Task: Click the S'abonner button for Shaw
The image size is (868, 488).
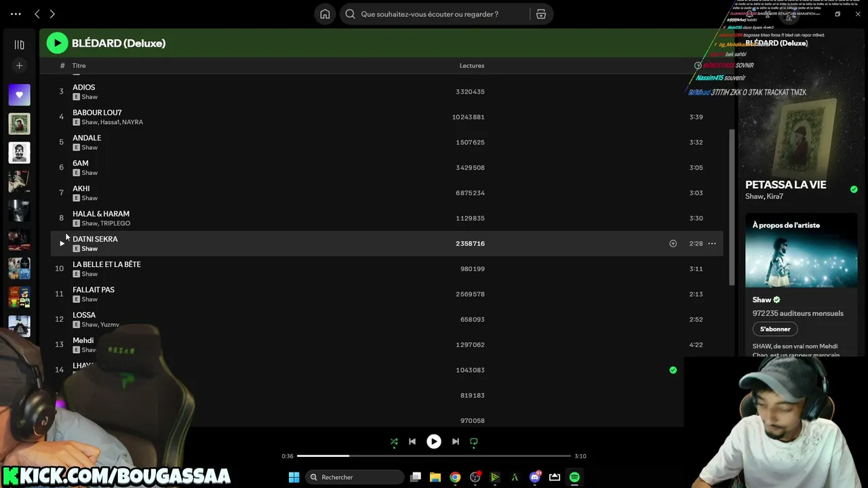Action: [x=775, y=329]
